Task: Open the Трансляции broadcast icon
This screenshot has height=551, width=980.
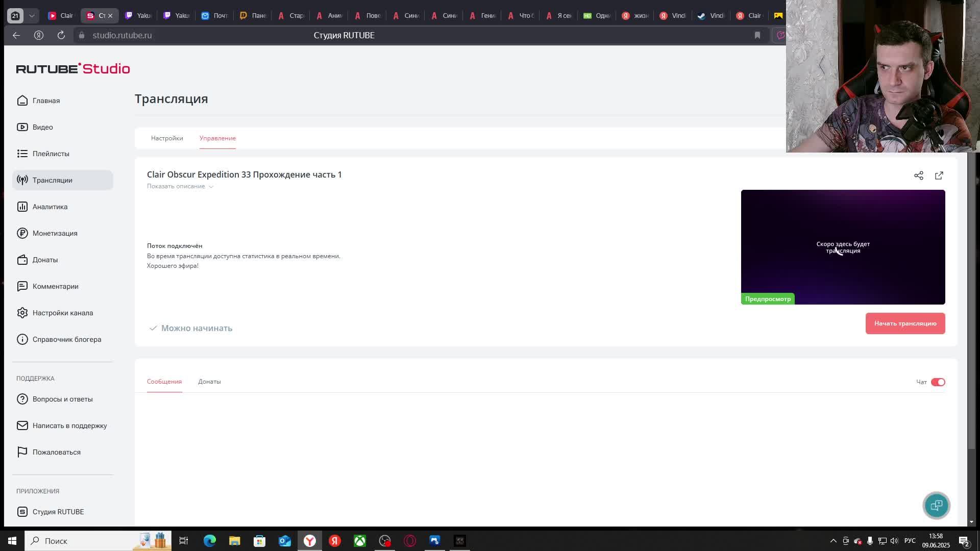Action: pos(22,180)
